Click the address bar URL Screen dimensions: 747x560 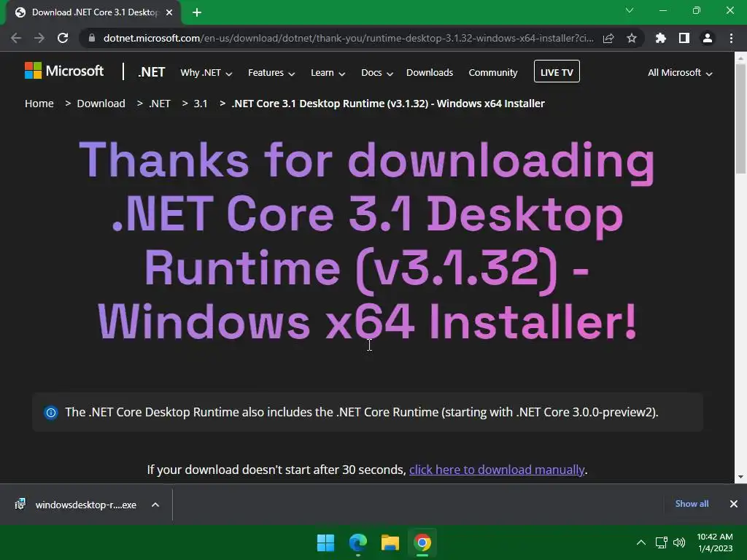click(348, 38)
